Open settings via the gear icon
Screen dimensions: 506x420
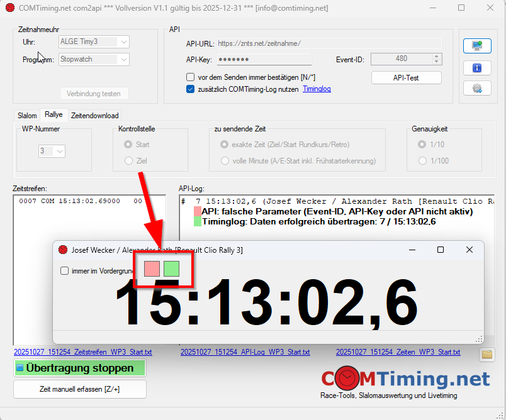pyautogui.click(x=477, y=88)
